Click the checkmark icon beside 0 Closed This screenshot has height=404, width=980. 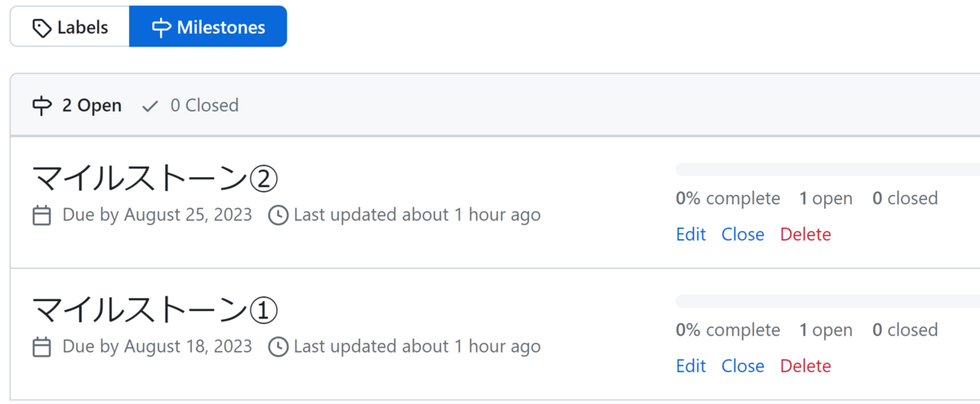[150, 106]
